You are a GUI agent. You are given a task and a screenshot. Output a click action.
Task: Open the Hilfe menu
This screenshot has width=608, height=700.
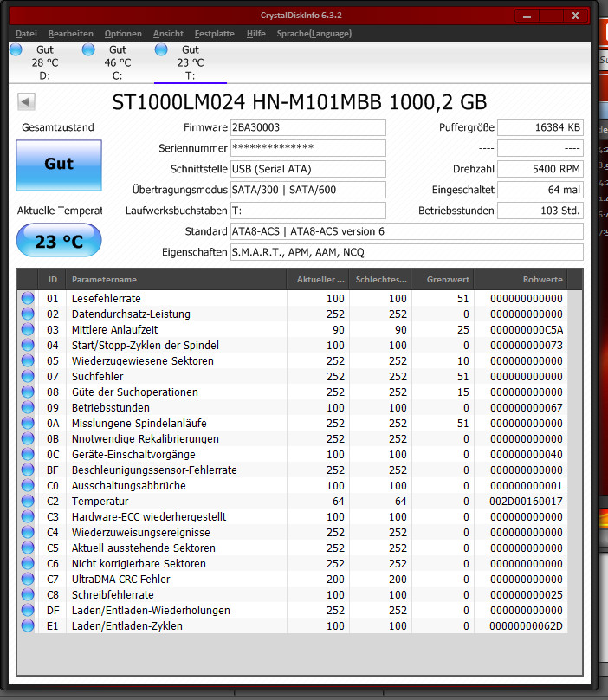tap(255, 34)
